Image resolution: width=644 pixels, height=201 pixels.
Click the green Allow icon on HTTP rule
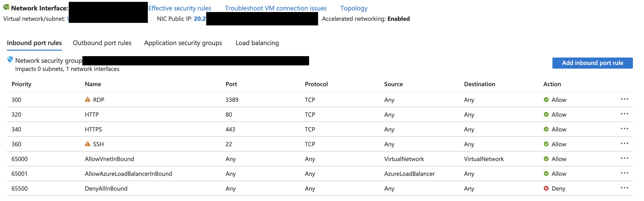(x=546, y=114)
